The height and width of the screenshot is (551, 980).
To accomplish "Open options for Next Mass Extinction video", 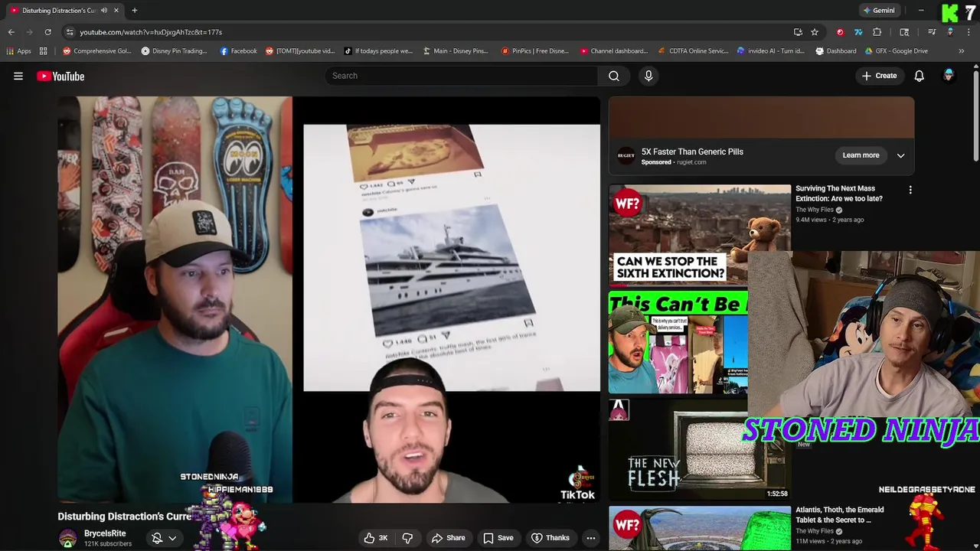I will (x=910, y=190).
